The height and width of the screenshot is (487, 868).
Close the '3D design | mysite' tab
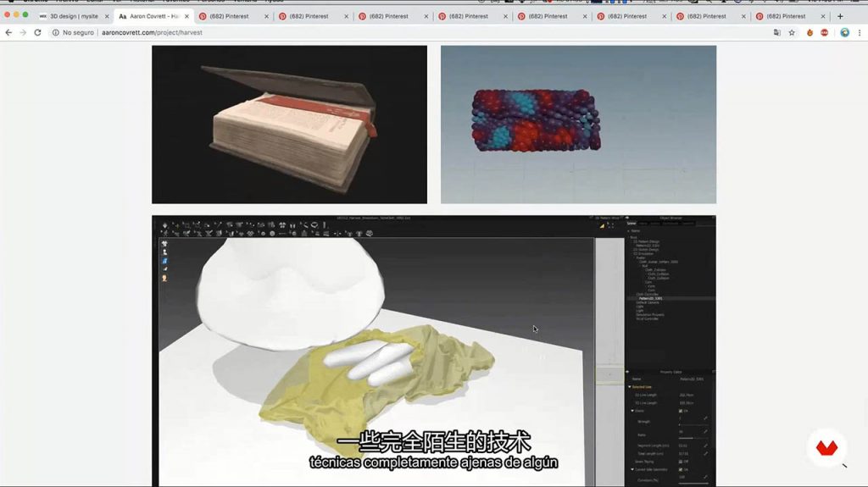click(x=107, y=17)
